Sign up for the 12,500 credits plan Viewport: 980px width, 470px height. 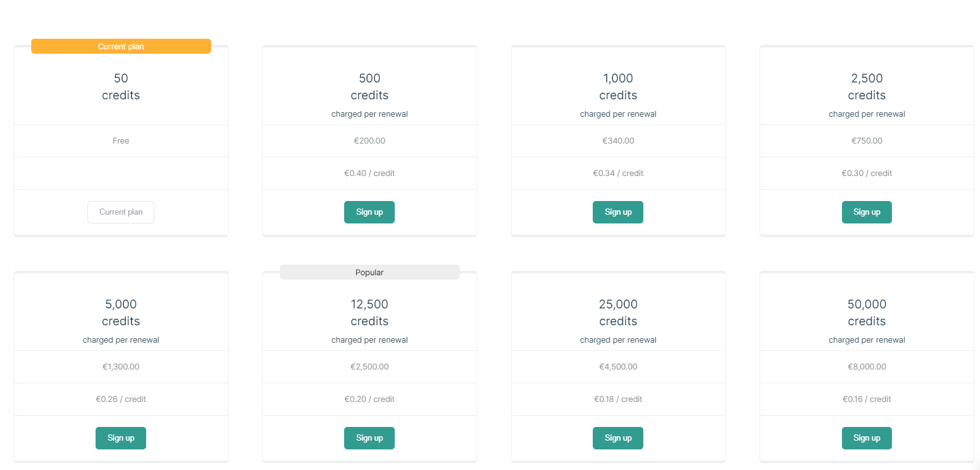(x=369, y=438)
